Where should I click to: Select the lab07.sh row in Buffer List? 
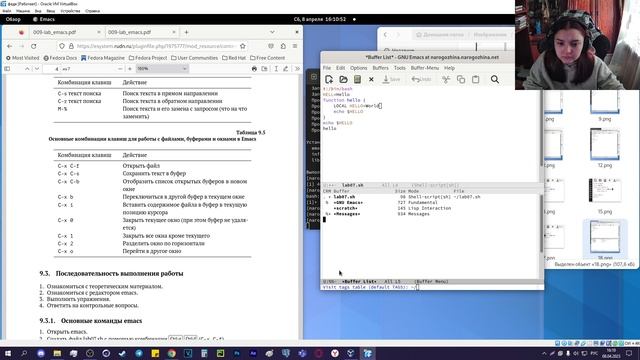tap(402, 197)
